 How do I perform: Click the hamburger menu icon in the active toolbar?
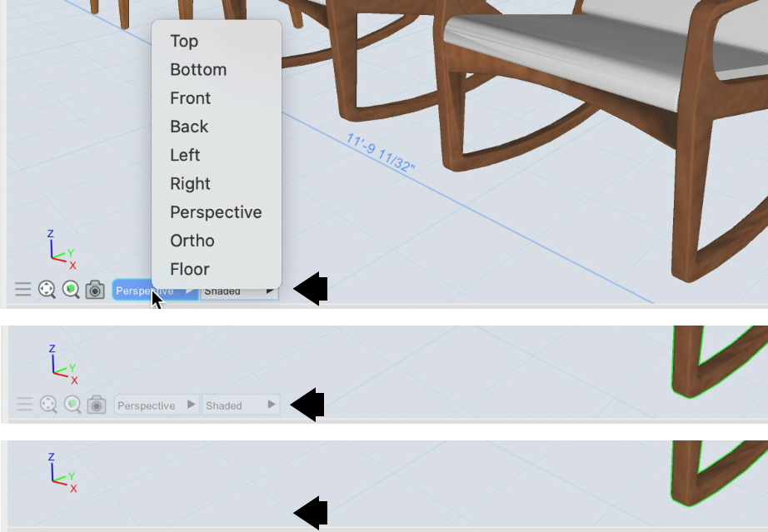(22, 290)
